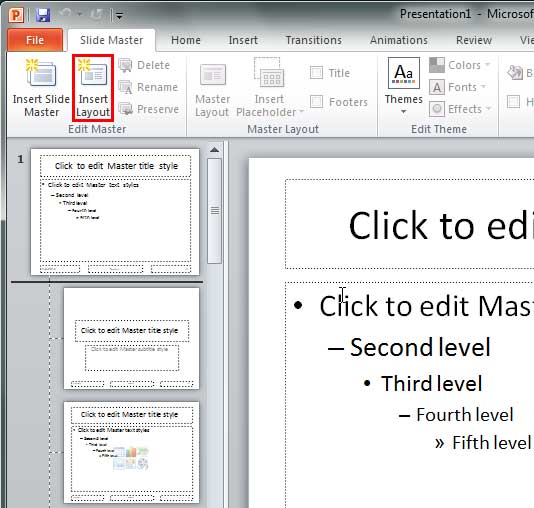Click the Redo arrow in Quick Access

tap(96, 14)
